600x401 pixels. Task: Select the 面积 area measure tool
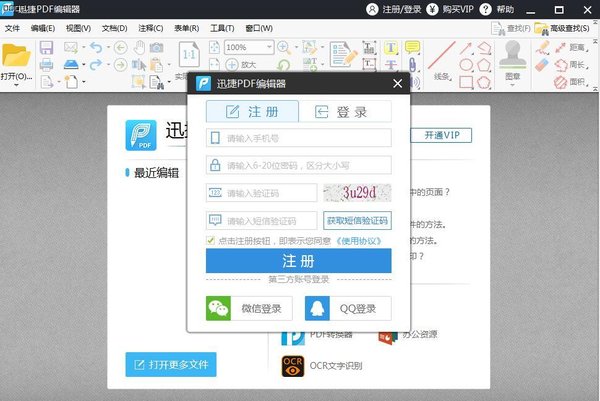pos(571,82)
